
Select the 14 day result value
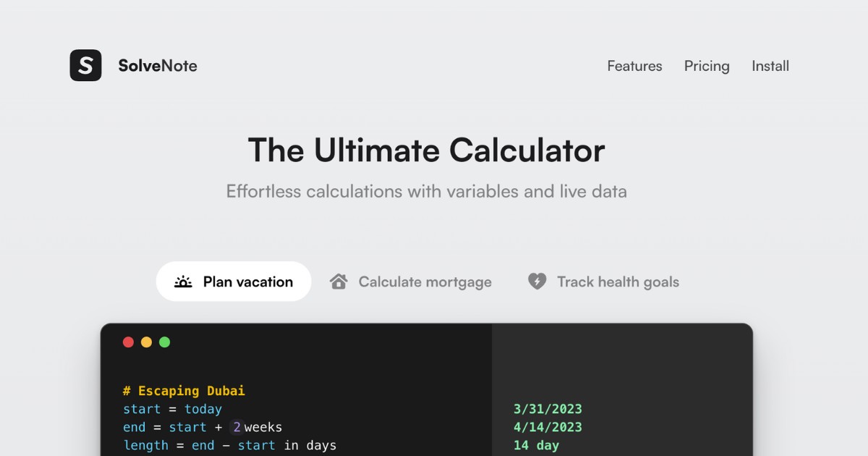536,445
